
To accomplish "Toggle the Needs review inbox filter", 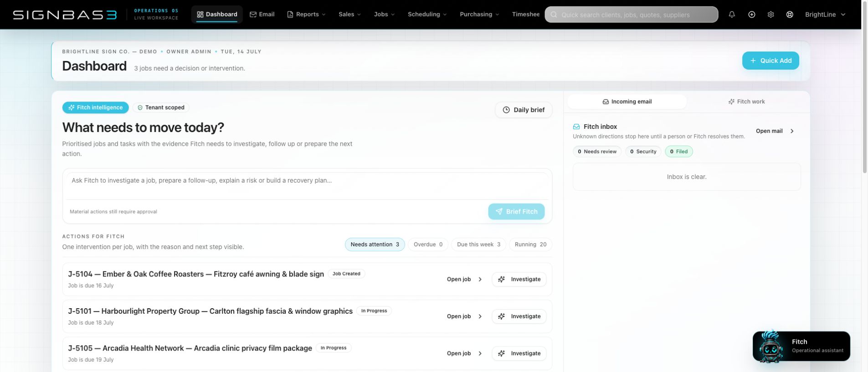I will pos(597,152).
